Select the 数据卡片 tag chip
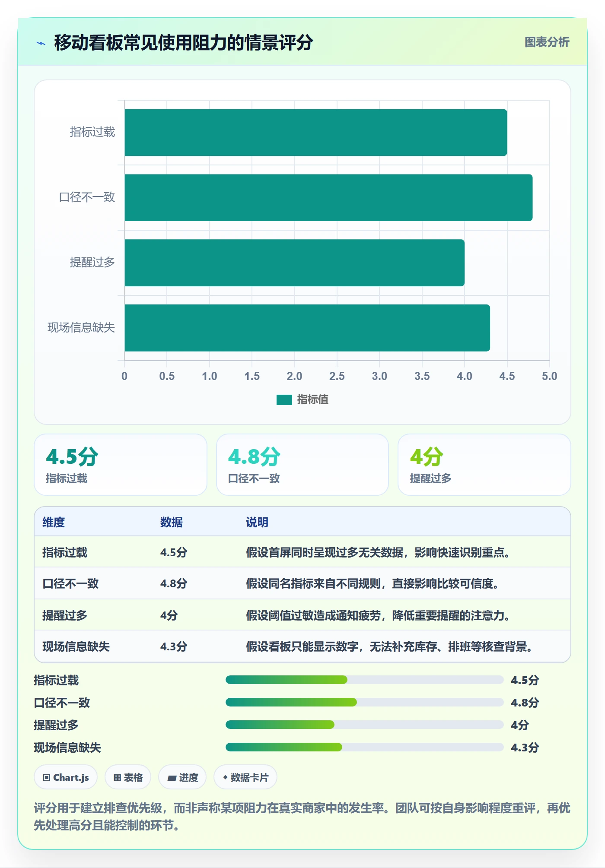The width and height of the screenshot is (605, 868). tap(245, 777)
